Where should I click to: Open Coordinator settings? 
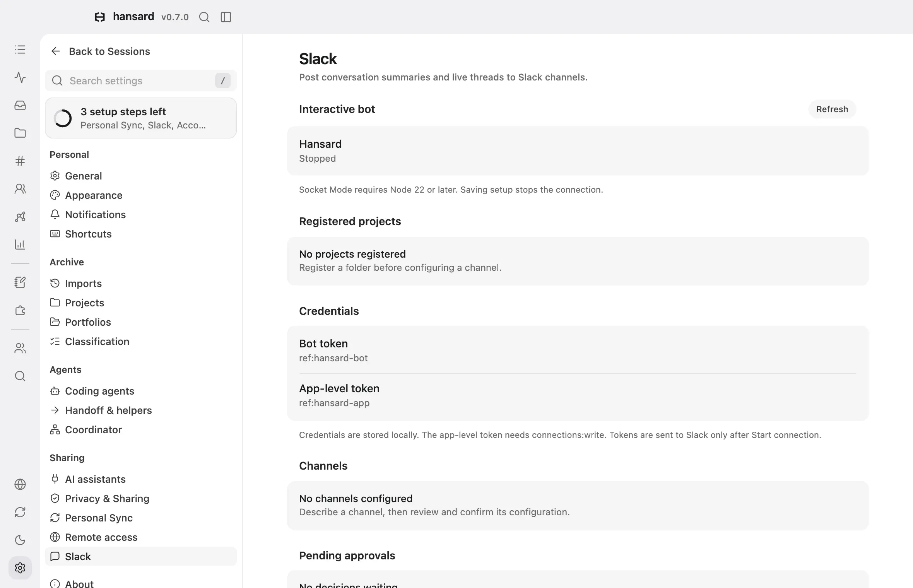click(x=141, y=430)
